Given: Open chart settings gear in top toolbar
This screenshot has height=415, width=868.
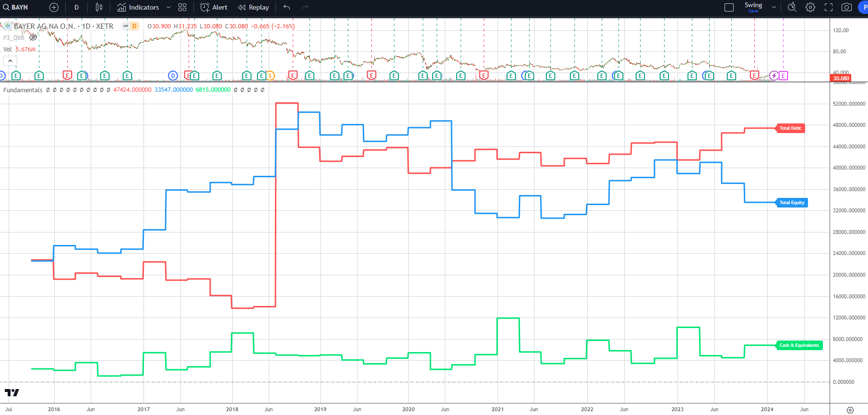Looking at the screenshot, I should pos(810,7).
